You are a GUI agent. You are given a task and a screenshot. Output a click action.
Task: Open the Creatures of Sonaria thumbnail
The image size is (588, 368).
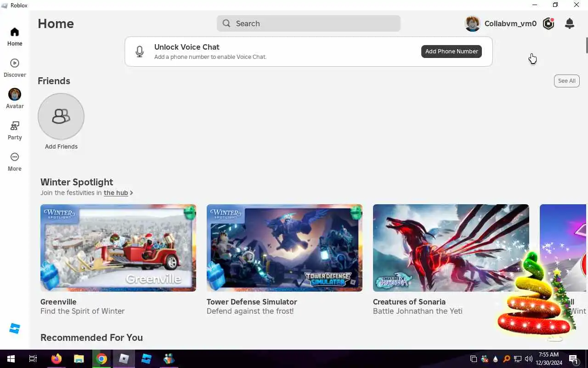451,248
